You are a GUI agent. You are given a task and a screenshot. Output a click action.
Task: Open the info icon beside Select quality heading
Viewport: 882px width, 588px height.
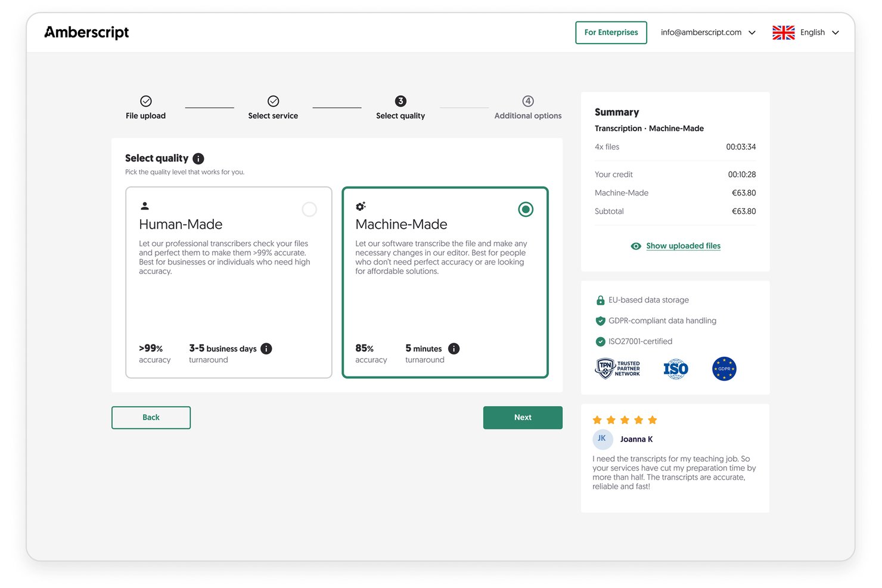pos(198,158)
